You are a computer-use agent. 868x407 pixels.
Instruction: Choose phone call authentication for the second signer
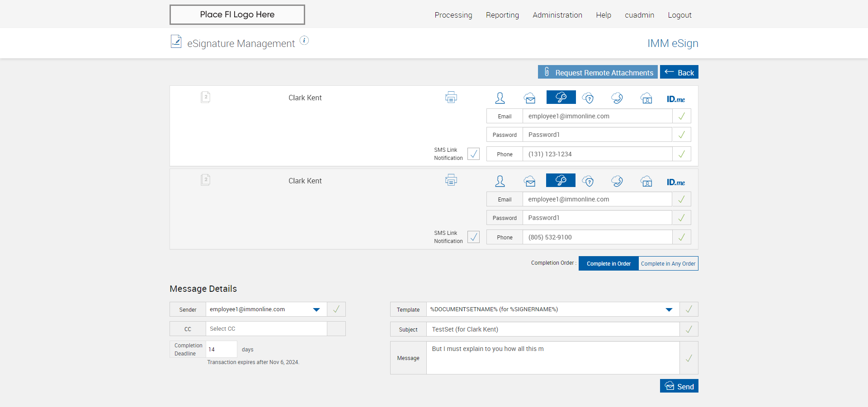[617, 181]
